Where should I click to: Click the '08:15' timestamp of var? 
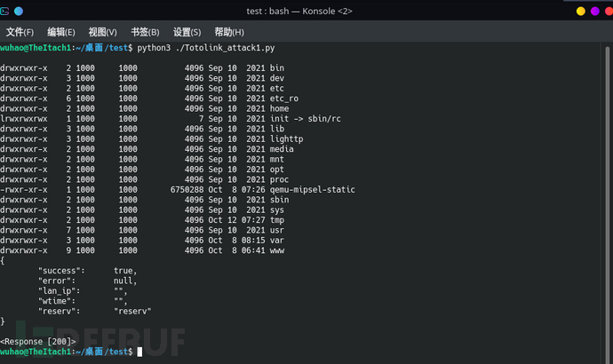(x=253, y=241)
